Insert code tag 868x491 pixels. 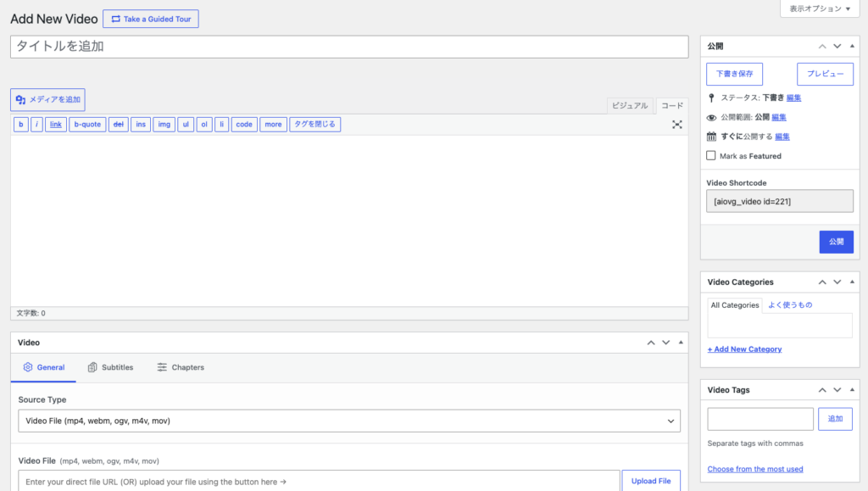click(x=244, y=125)
